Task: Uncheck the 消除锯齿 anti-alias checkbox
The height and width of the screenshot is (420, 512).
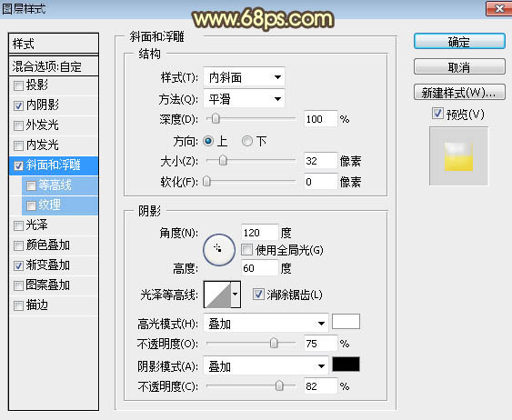Action: pos(258,295)
